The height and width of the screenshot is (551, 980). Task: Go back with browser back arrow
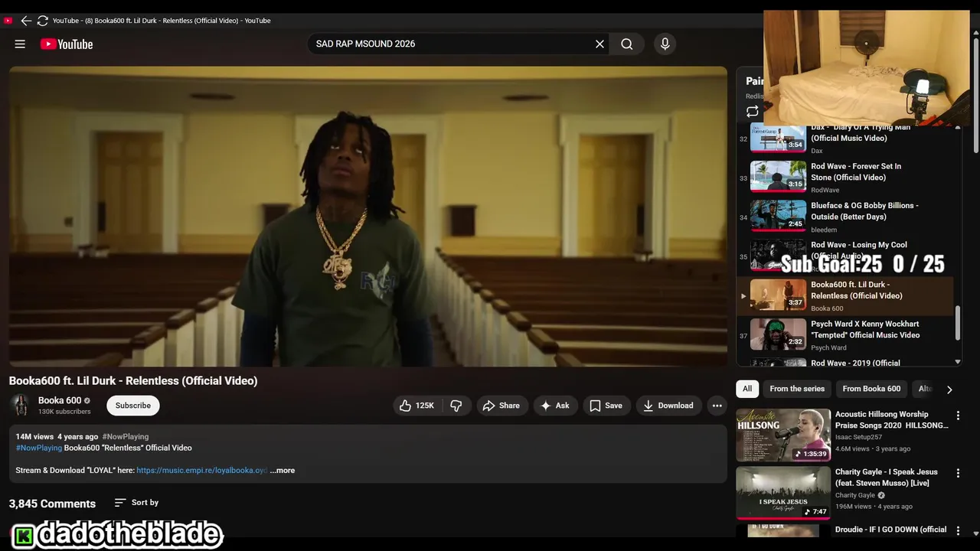tap(26, 21)
